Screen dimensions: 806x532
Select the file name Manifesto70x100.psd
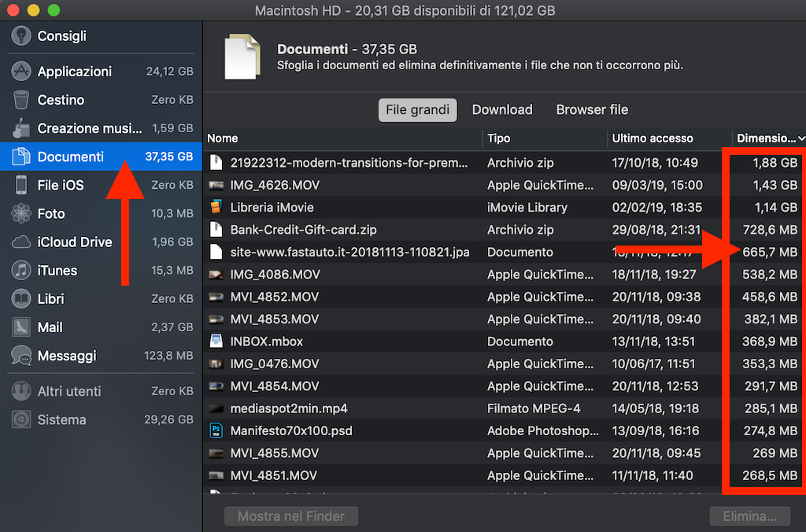click(x=291, y=430)
